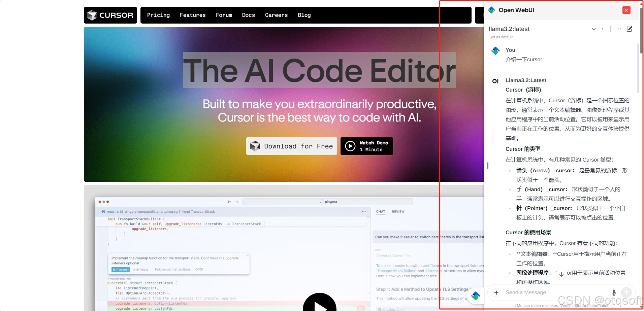Open the Features page
644x311 pixels.
point(193,15)
